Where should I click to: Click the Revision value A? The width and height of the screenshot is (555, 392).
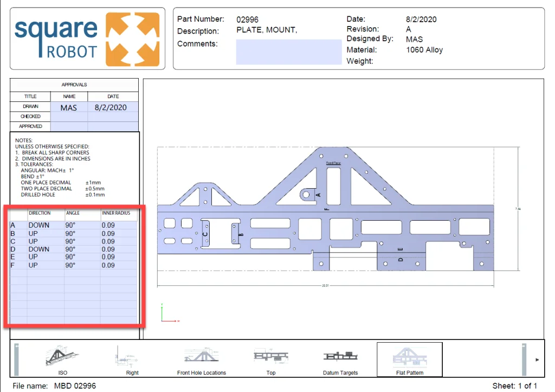tap(408, 29)
